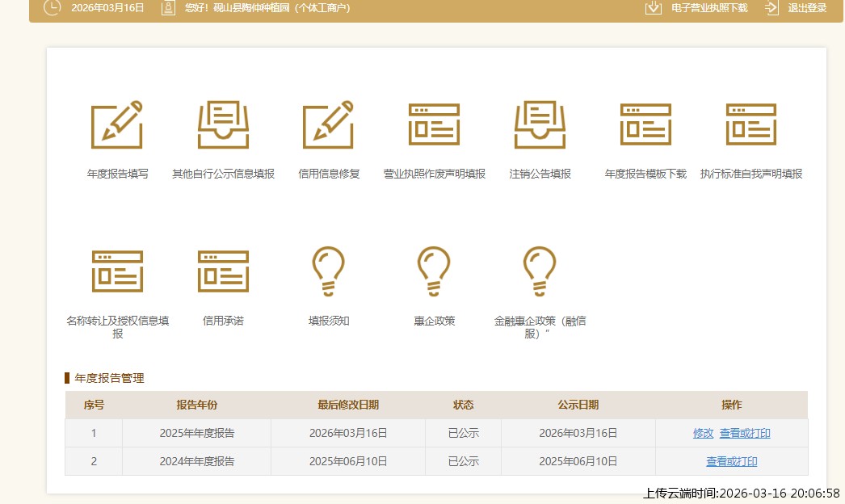
Task: Click 查看或打印 for 2025年度报告
Action: 745,434
